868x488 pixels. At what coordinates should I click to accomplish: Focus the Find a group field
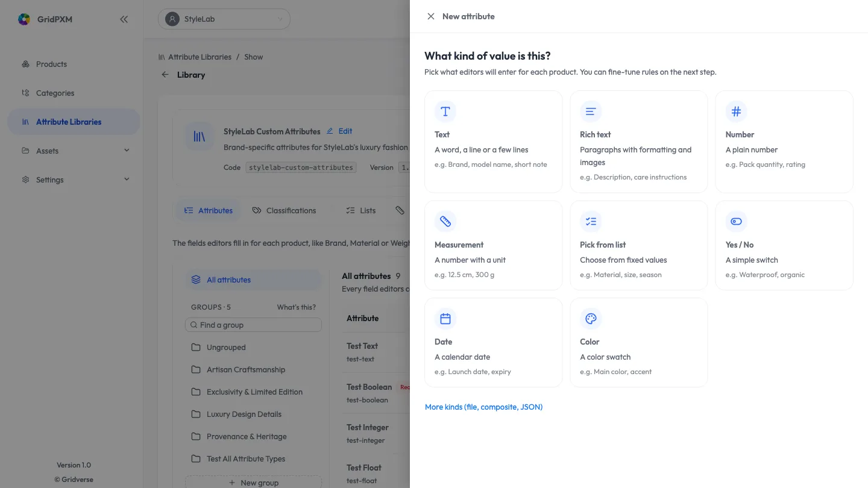tap(253, 325)
